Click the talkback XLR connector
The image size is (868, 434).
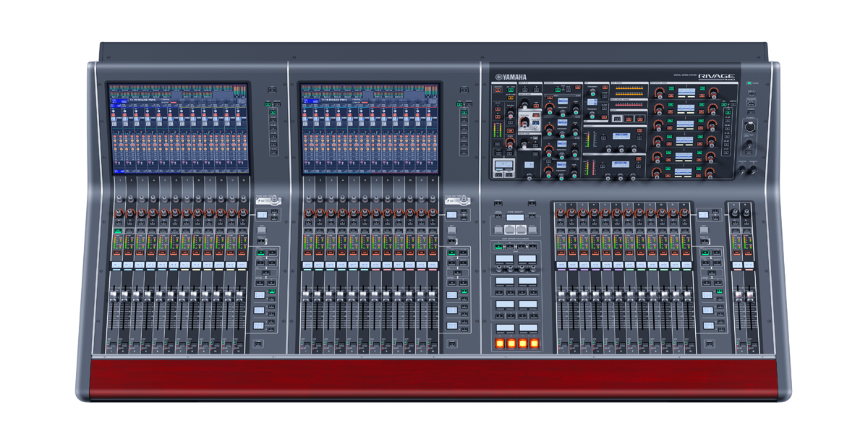point(749,127)
